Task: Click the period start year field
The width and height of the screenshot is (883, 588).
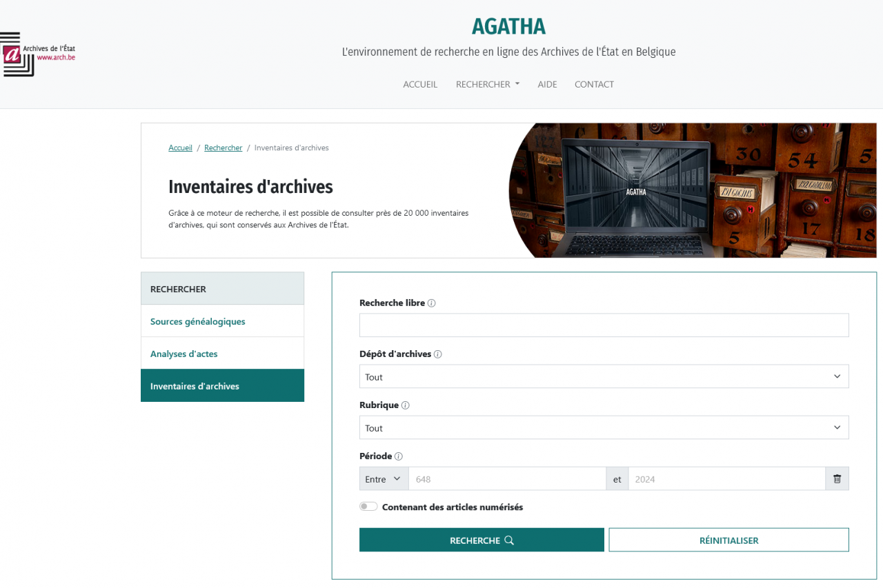Action: pyautogui.click(x=507, y=479)
